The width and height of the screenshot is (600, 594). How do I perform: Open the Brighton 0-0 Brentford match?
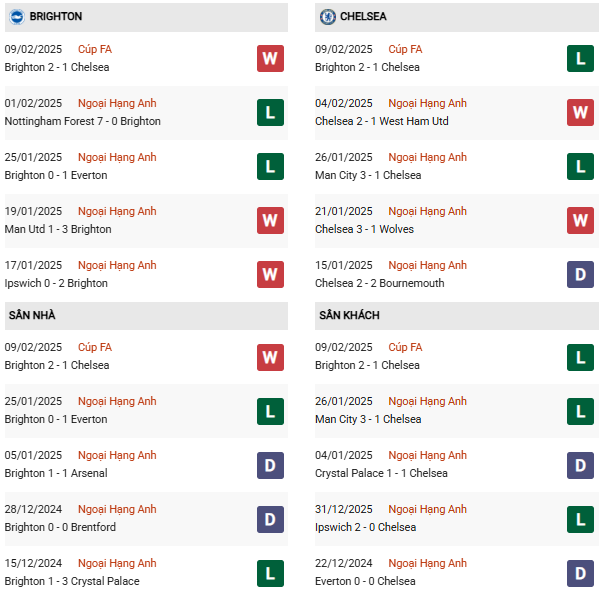point(60,527)
